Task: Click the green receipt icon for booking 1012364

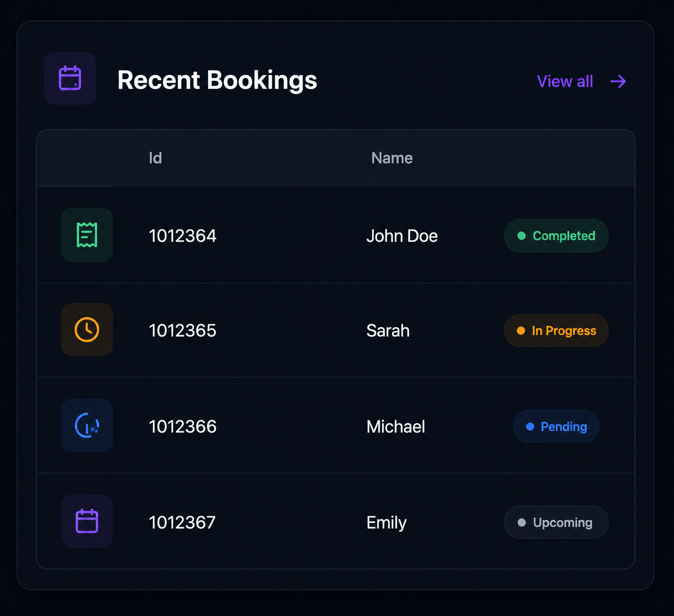Action: coord(87,235)
